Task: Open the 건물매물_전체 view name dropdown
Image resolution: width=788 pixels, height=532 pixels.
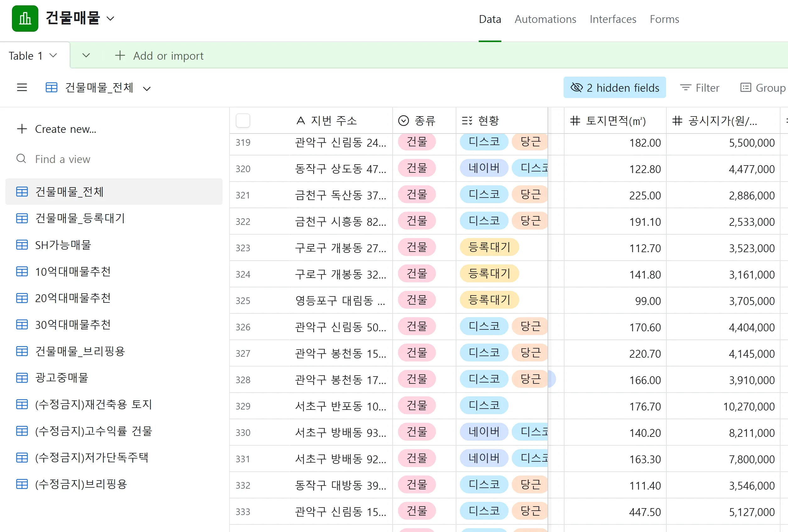Action: pyautogui.click(x=147, y=89)
